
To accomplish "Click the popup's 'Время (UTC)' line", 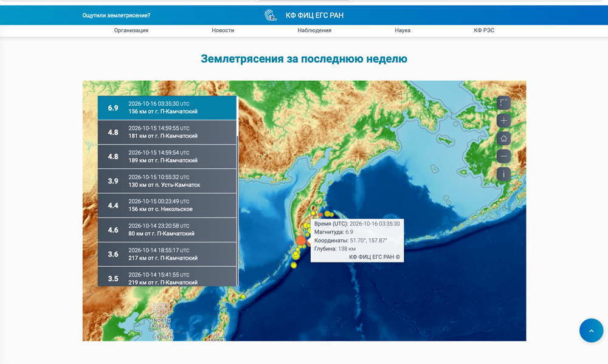I will pos(357,224).
